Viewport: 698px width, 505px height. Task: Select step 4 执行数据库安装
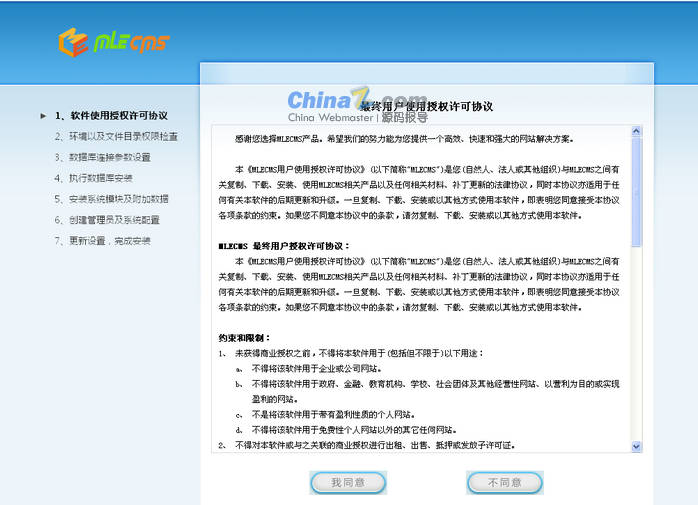coord(93,178)
